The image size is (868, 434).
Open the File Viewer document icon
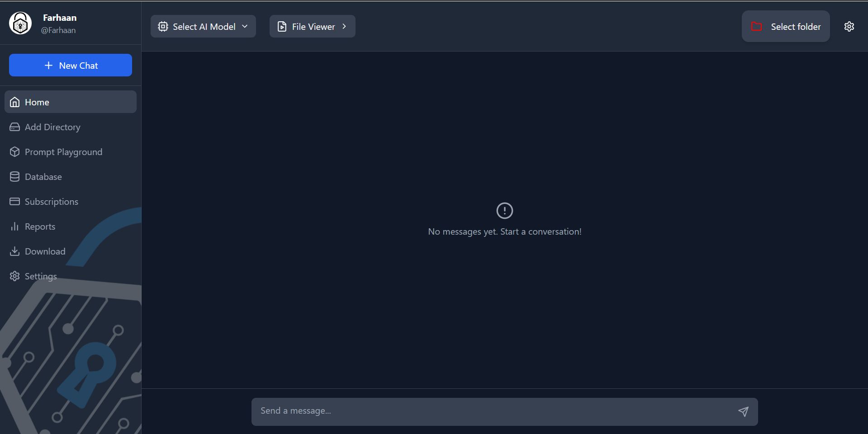tap(282, 26)
